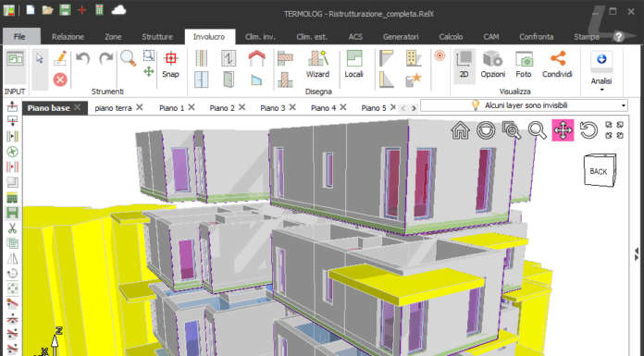Select the Locali room tool
Viewport: 644px width, 356px height.
point(353,65)
